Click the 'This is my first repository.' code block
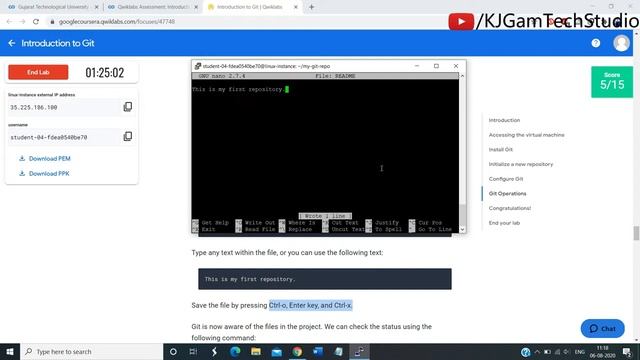 [x=325, y=279]
